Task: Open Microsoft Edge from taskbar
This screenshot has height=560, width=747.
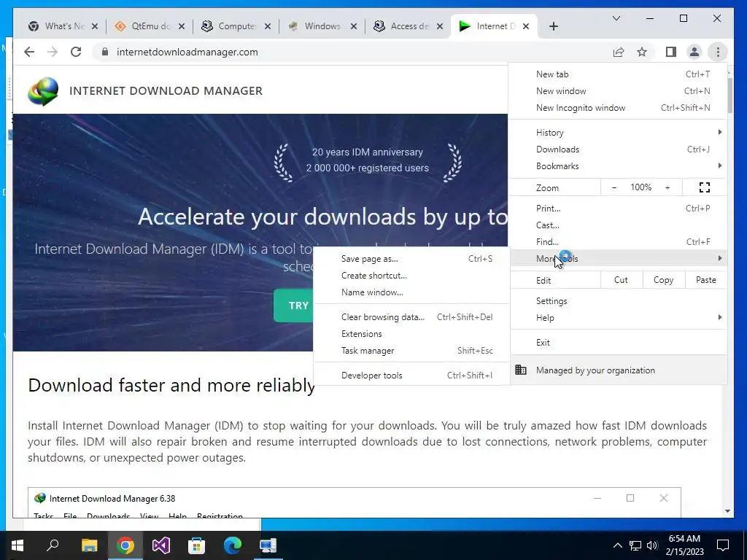Action: pyautogui.click(x=233, y=545)
